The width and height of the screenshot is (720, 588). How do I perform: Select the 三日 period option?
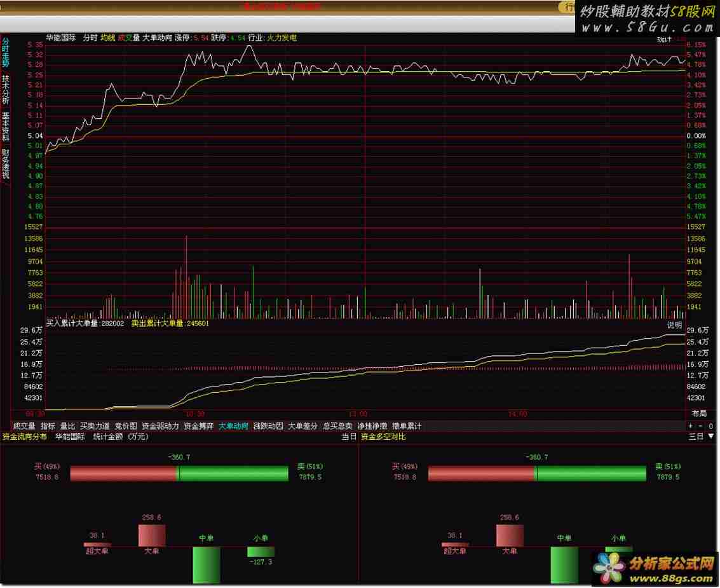(x=696, y=437)
